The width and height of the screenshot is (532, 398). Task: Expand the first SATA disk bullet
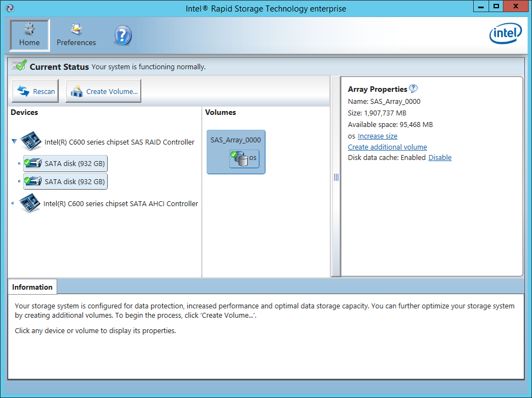point(19,164)
